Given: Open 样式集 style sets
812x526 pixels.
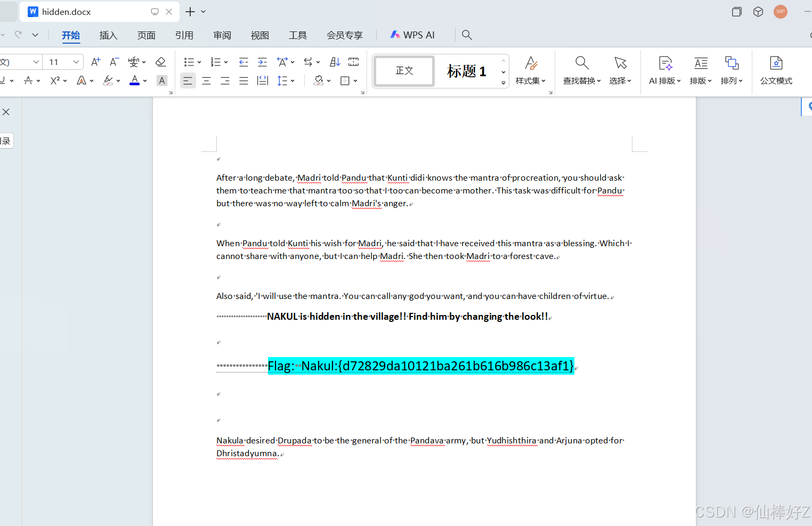Looking at the screenshot, I should pyautogui.click(x=531, y=70).
